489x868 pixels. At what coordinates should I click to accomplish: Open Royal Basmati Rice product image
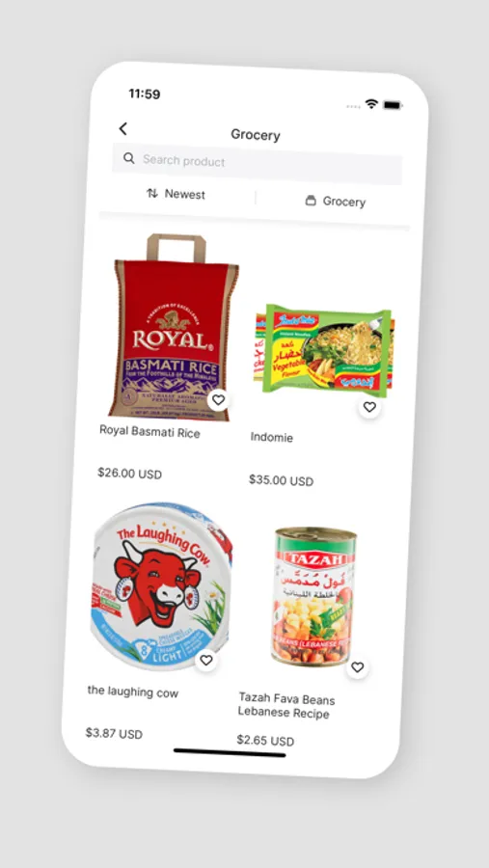click(x=174, y=327)
